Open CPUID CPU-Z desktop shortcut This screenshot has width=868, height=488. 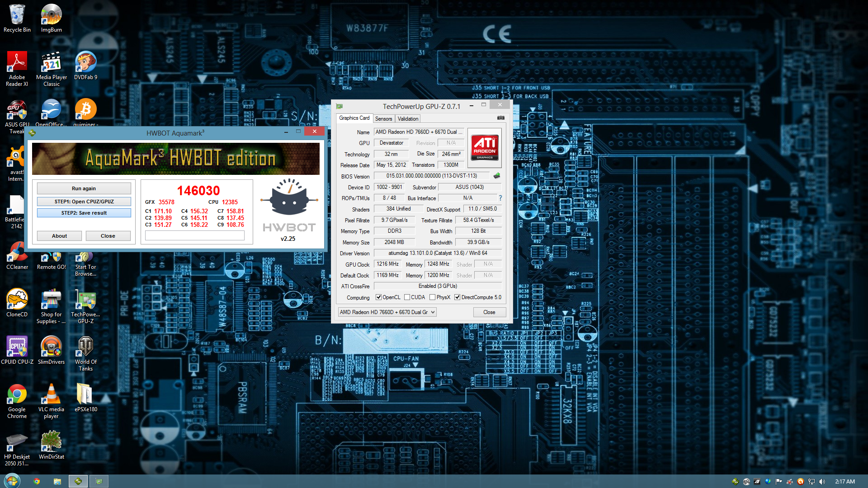click(17, 350)
